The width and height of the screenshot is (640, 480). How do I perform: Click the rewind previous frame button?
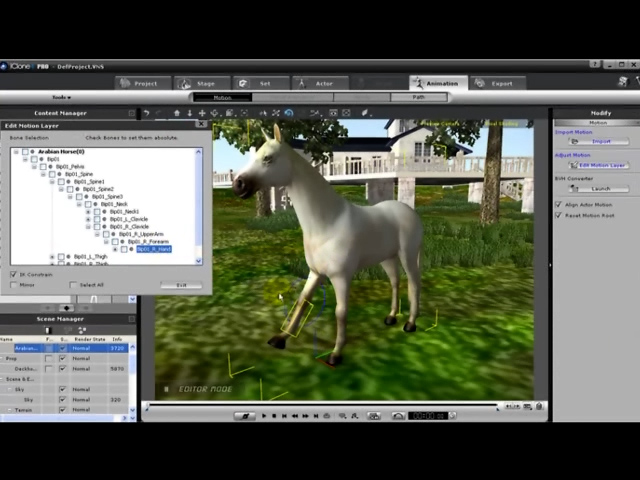(x=295, y=416)
